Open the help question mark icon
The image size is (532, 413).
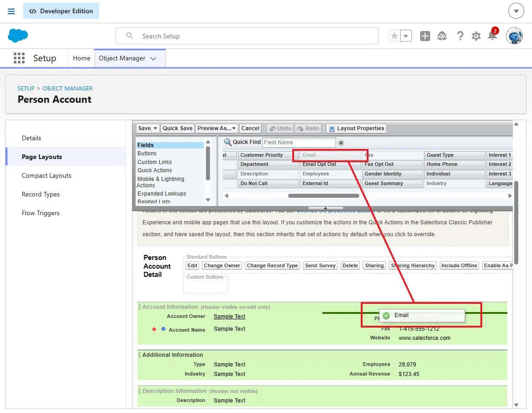pos(460,36)
